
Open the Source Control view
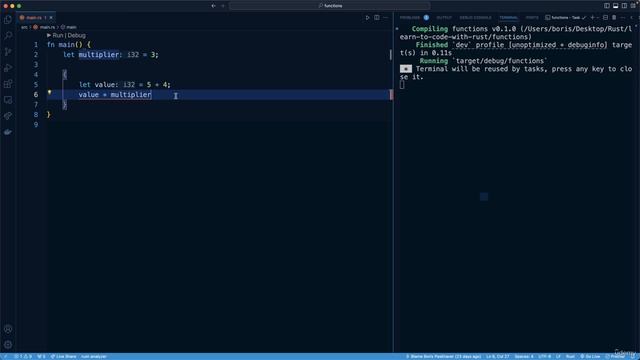tap(8, 52)
